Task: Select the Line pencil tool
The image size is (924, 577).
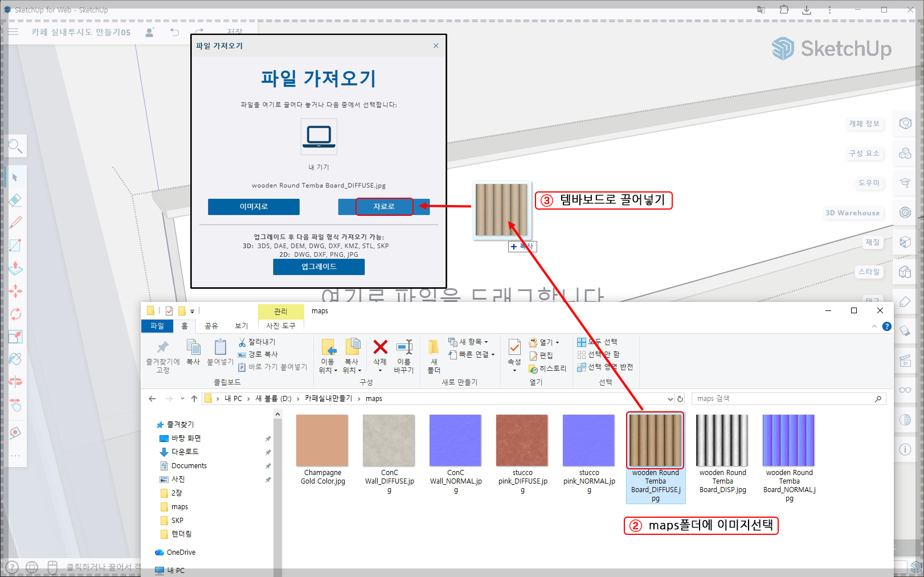Action: pos(15,223)
